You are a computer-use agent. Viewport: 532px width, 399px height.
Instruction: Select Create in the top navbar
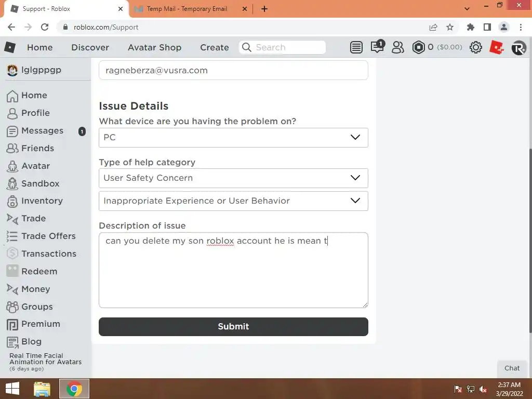215,47
